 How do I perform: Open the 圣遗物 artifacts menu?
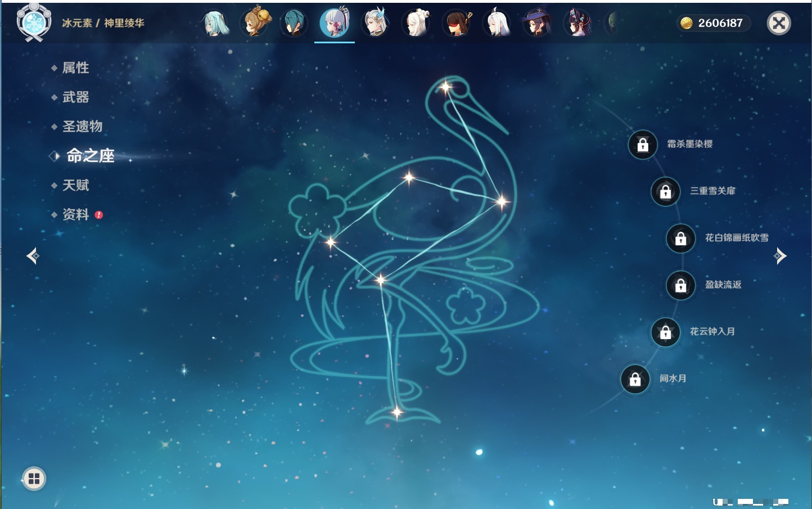82,127
